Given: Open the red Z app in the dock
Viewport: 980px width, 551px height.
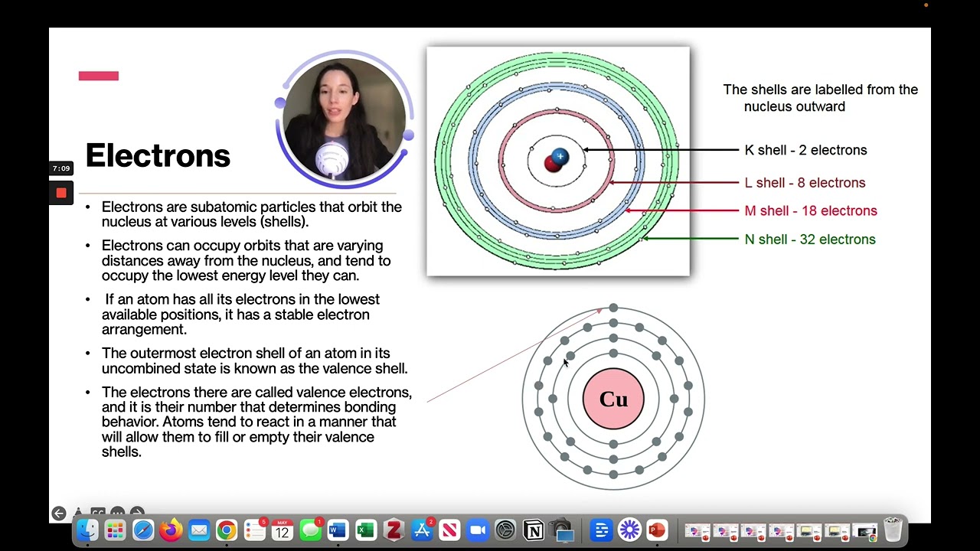Looking at the screenshot, I should pos(394,530).
